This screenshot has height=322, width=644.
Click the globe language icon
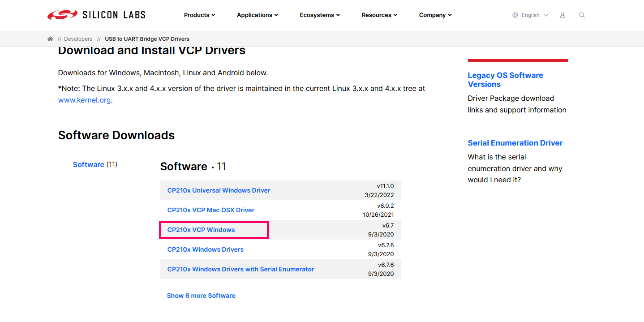click(515, 15)
